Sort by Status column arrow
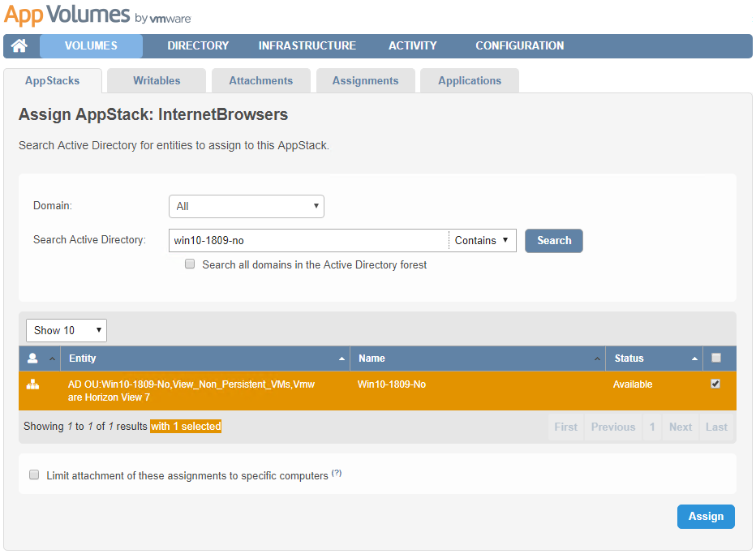Screen dimensions: 756x554 coord(695,359)
